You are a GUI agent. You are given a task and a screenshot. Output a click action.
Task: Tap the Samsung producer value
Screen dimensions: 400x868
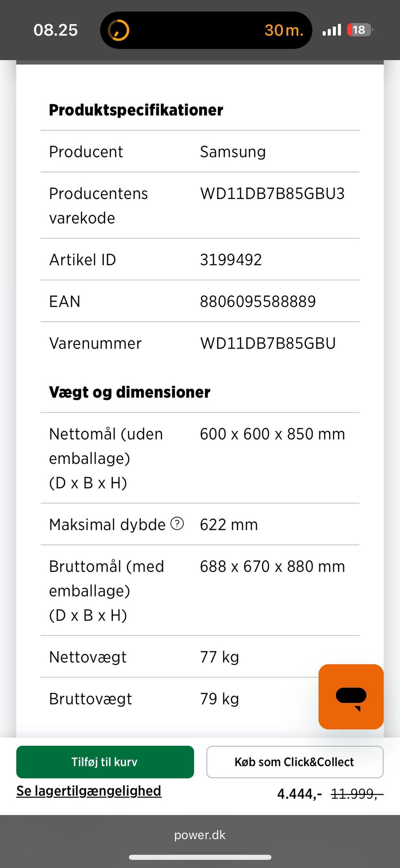[233, 152]
